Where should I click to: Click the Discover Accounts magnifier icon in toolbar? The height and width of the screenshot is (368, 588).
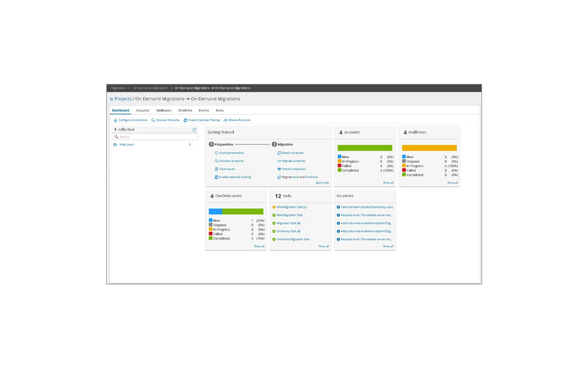tap(153, 120)
